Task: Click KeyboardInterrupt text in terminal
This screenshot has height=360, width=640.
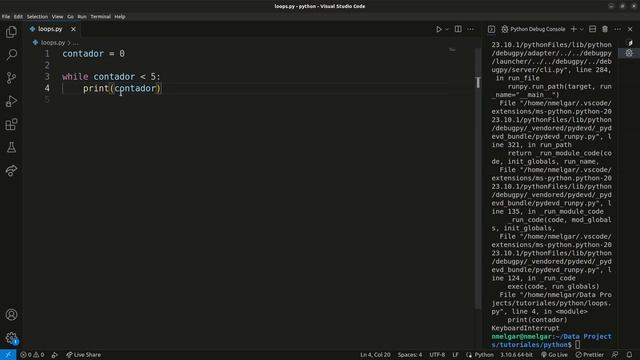Action: pyautogui.click(x=525, y=328)
